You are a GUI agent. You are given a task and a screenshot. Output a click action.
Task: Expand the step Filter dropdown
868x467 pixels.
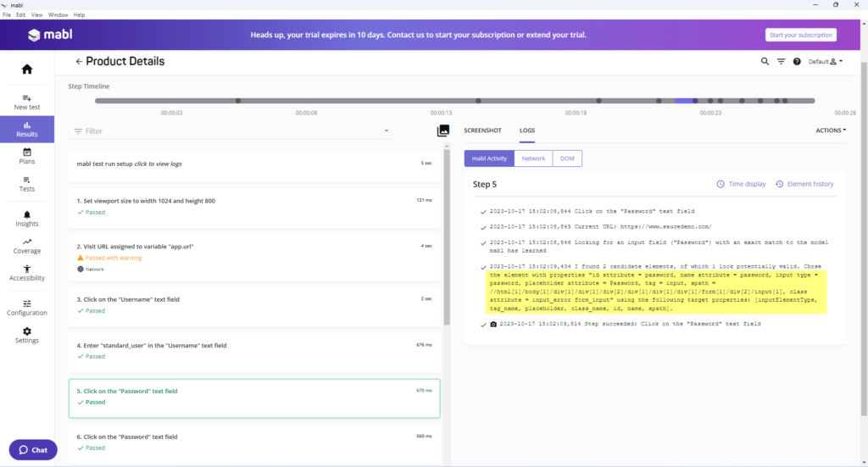387,131
